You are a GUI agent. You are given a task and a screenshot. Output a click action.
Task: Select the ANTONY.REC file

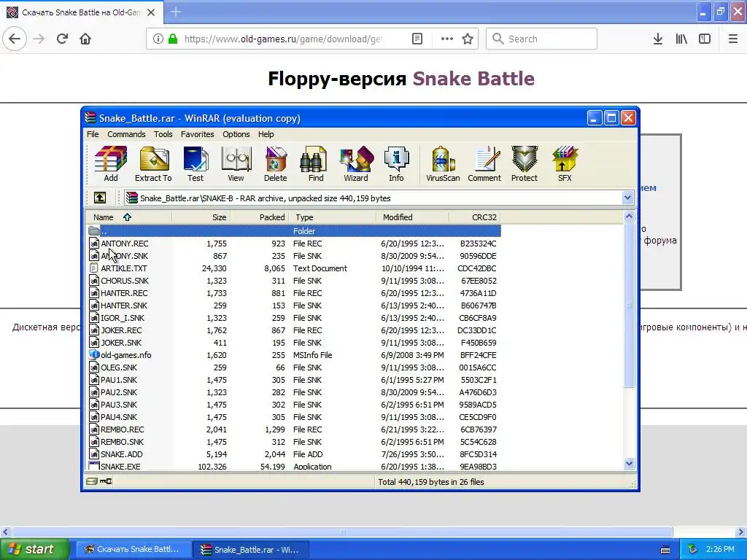(294, 244)
